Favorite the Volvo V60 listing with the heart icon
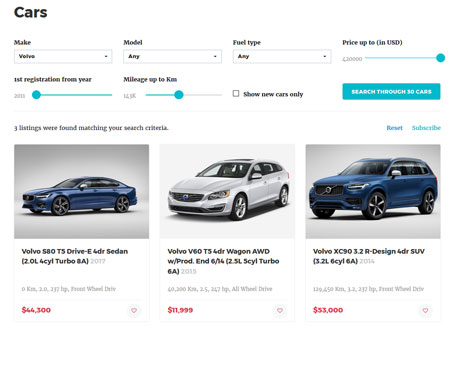This screenshot has height=365, width=450. click(280, 310)
